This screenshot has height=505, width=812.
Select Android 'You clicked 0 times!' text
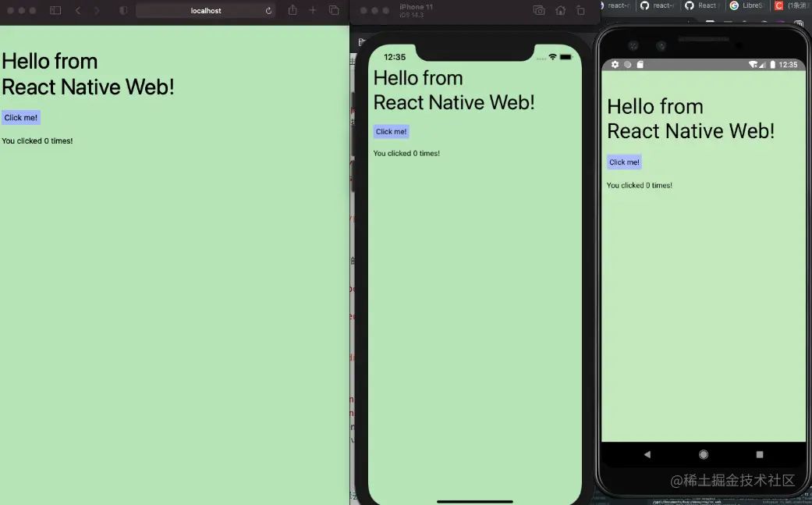coord(640,186)
